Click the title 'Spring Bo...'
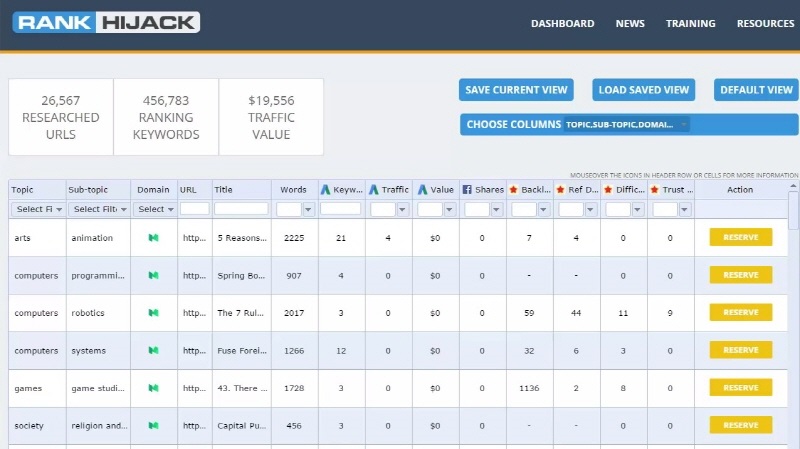Image resolution: width=800 pixels, height=449 pixels. point(241,276)
